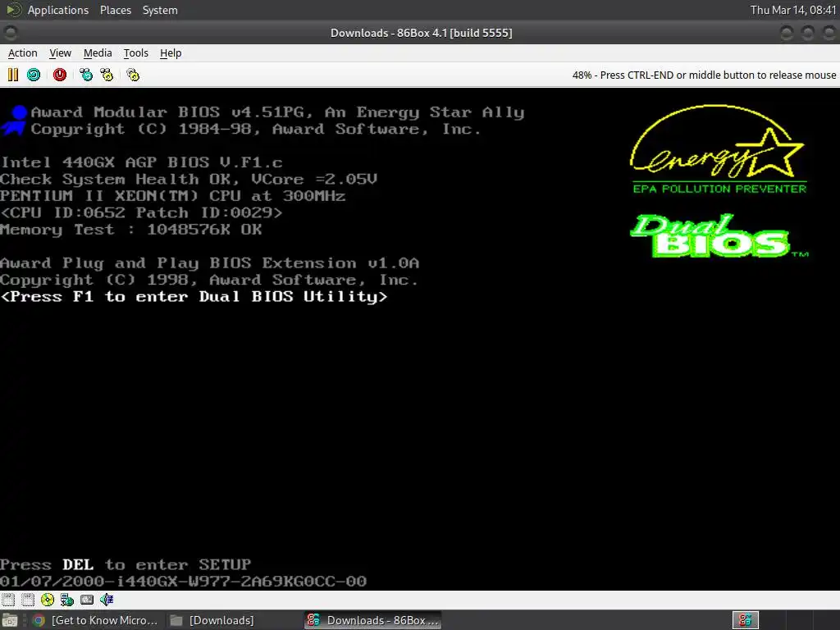840x630 pixels.
Task: Click the sound speaker status icon
Action: coord(107,600)
